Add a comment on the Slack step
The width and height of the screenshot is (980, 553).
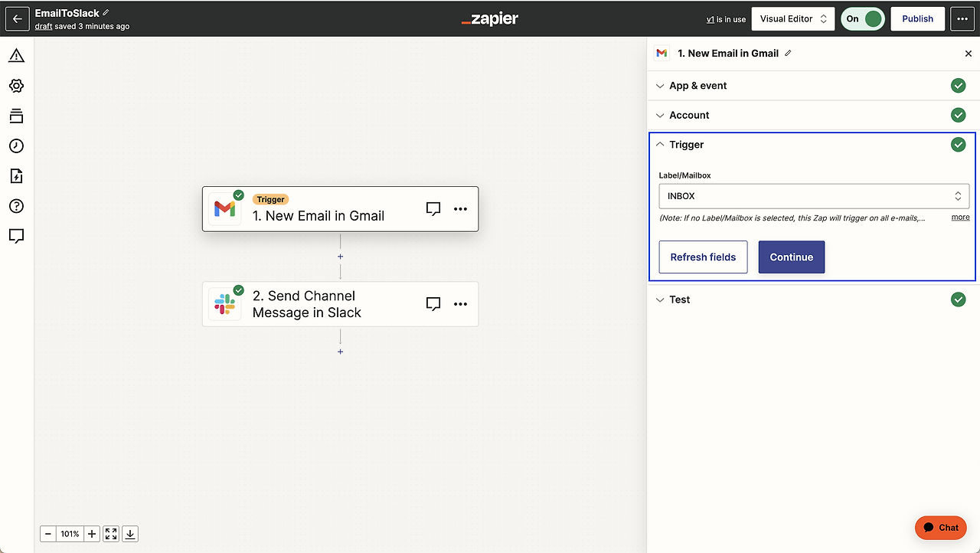point(433,304)
